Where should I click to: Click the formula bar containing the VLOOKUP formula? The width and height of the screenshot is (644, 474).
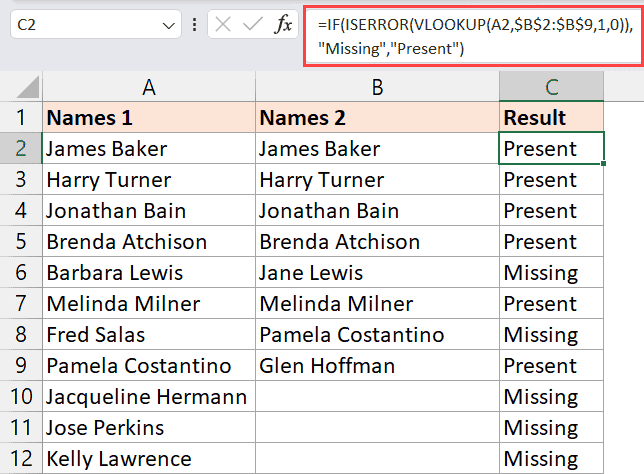coord(468,35)
